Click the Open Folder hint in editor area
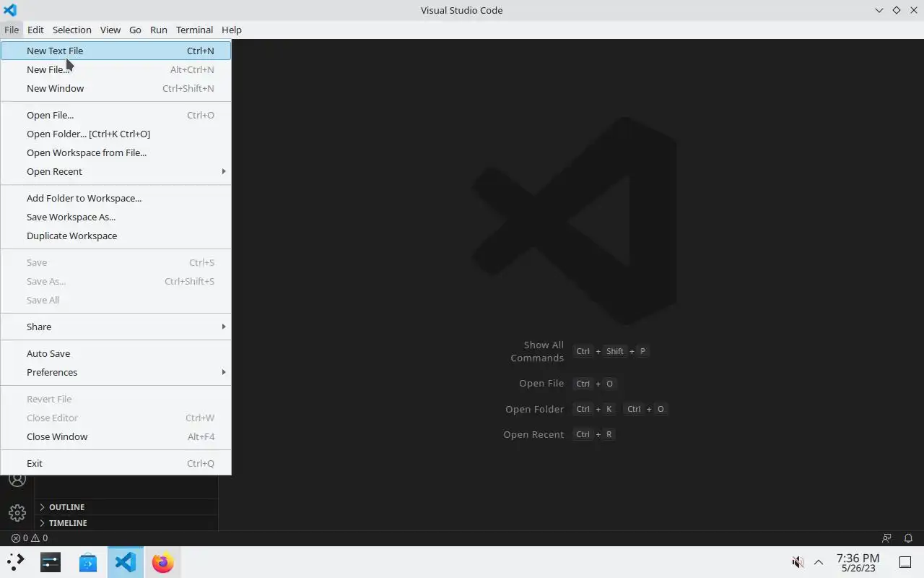The image size is (924, 578). click(535, 409)
